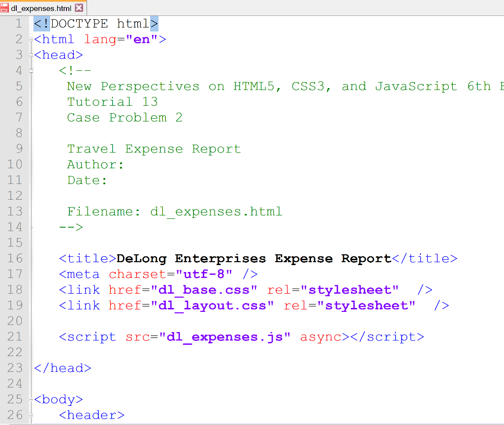Click line number 20 in the gutter
Image resolution: width=504 pixels, height=425 pixels.
tap(15, 321)
